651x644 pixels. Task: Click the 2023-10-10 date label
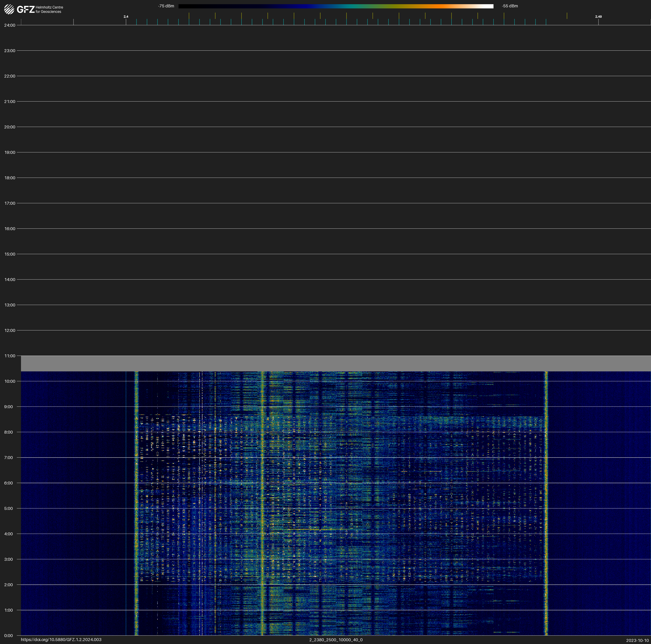[637, 640]
